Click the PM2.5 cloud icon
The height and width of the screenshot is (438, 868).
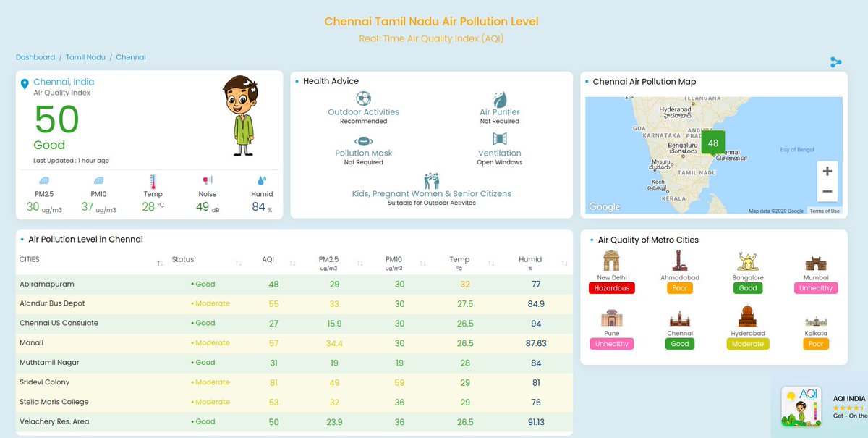point(45,180)
